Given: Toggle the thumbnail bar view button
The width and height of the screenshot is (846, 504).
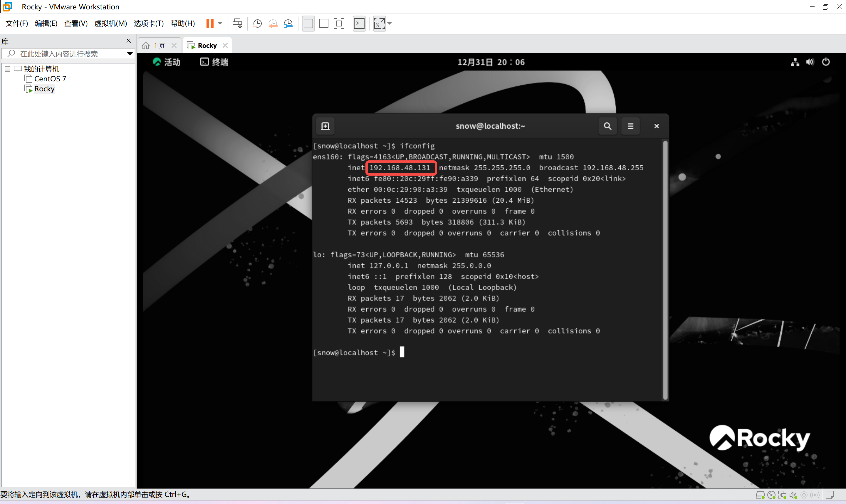Looking at the screenshot, I should [323, 23].
